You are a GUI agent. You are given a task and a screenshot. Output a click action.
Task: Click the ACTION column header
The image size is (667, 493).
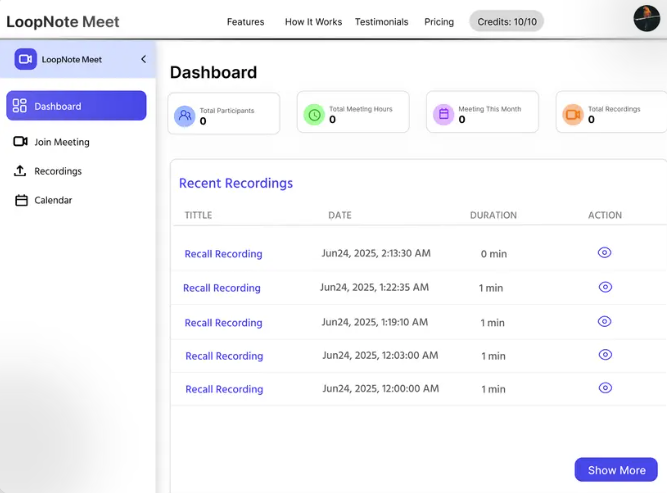click(605, 215)
